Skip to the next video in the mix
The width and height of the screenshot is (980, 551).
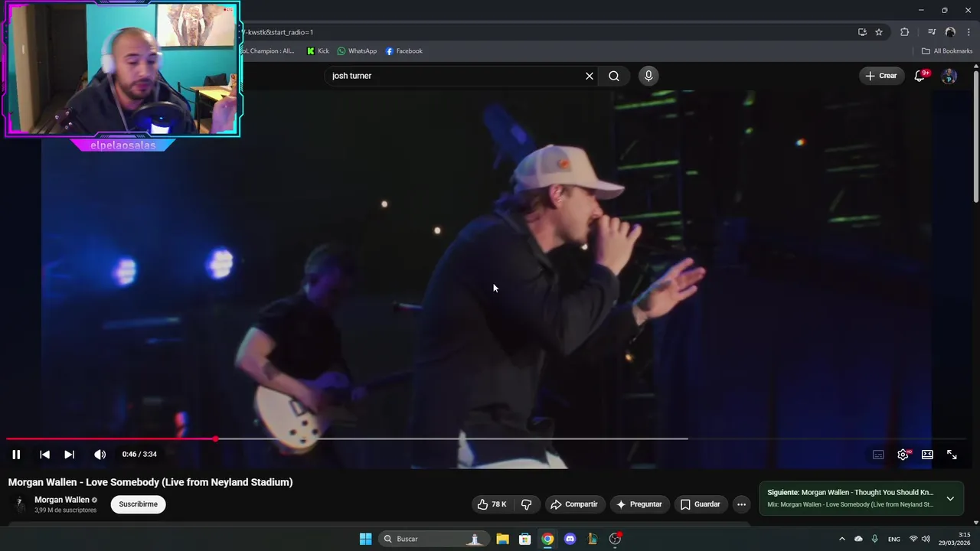coord(69,455)
